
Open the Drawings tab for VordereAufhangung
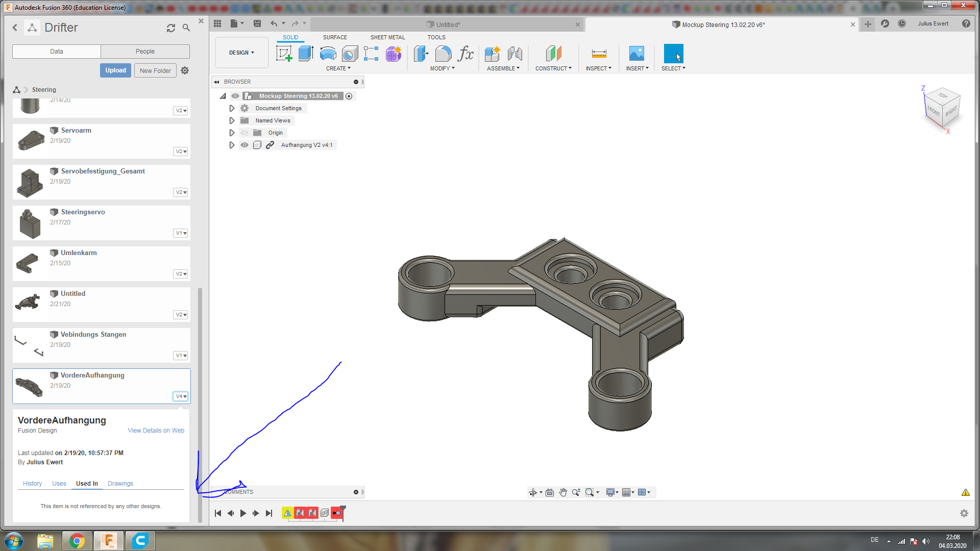[x=120, y=484]
